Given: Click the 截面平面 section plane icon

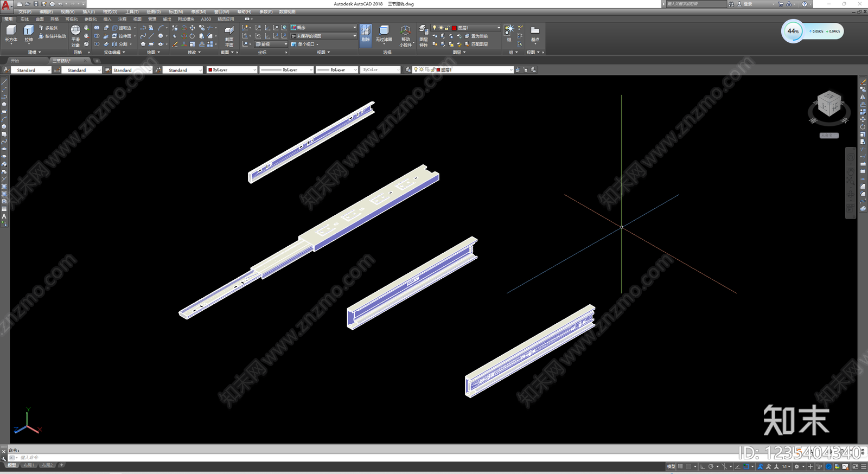Looking at the screenshot, I should (x=229, y=36).
